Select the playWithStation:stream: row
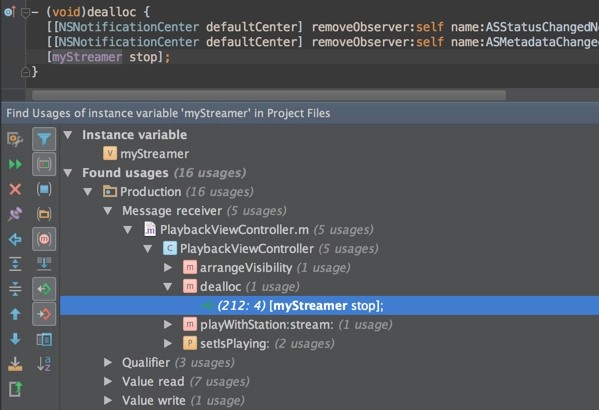 pyautogui.click(x=329, y=324)
